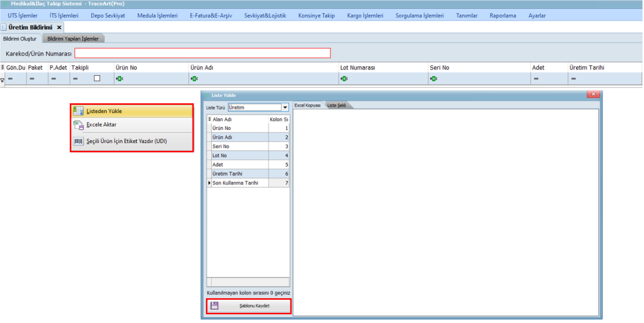The width and height of the screenshot is (644, 323).
Task: Open column chooser beside Gön.Du header
Action: 3,67
